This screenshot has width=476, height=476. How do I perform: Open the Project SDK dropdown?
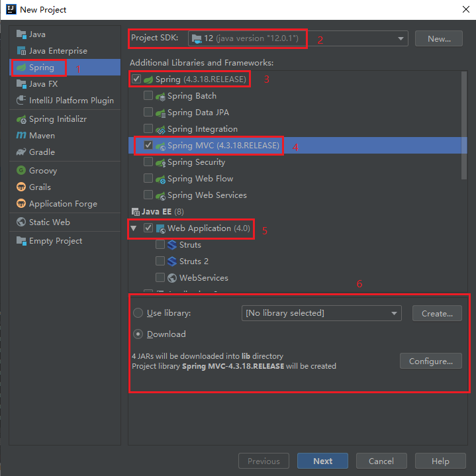click(298, 38)
